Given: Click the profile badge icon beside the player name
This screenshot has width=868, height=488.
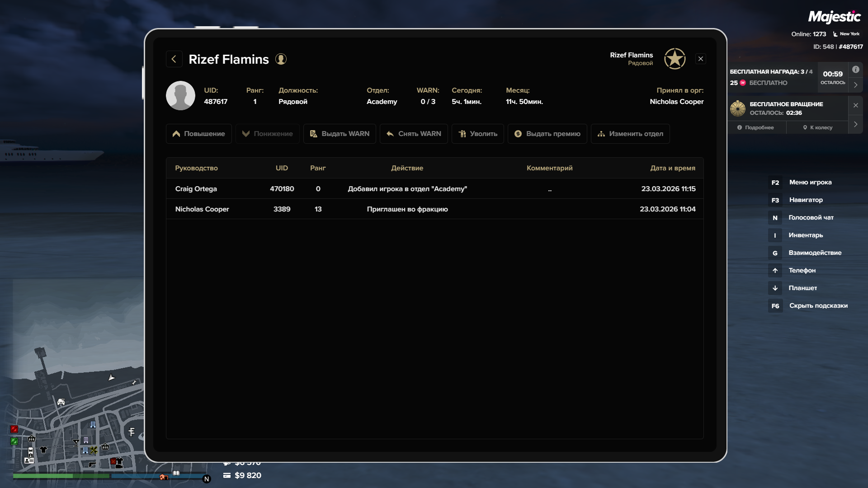Looking at the screenshot, I should click(281, 59).
